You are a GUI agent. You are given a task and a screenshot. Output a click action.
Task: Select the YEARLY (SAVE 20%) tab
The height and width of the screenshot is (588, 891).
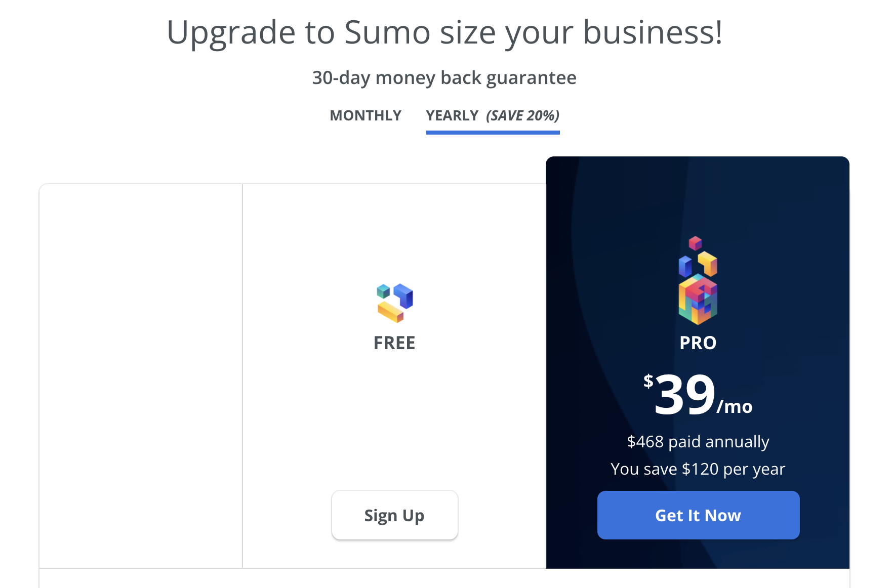pos(492,115)
